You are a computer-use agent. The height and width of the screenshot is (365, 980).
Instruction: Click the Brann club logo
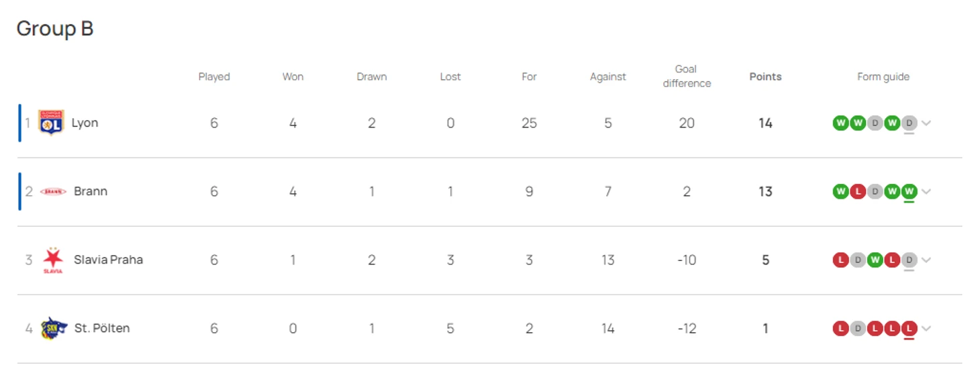(53, 191)
